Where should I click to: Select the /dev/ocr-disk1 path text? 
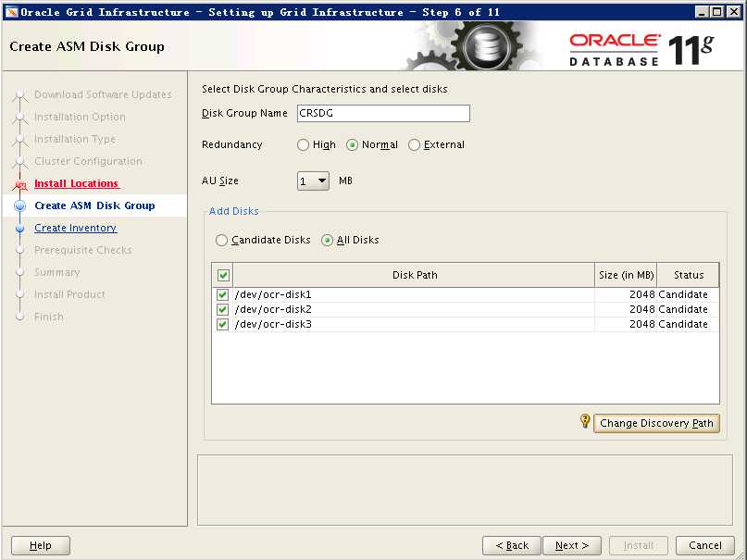coord(273,294)
